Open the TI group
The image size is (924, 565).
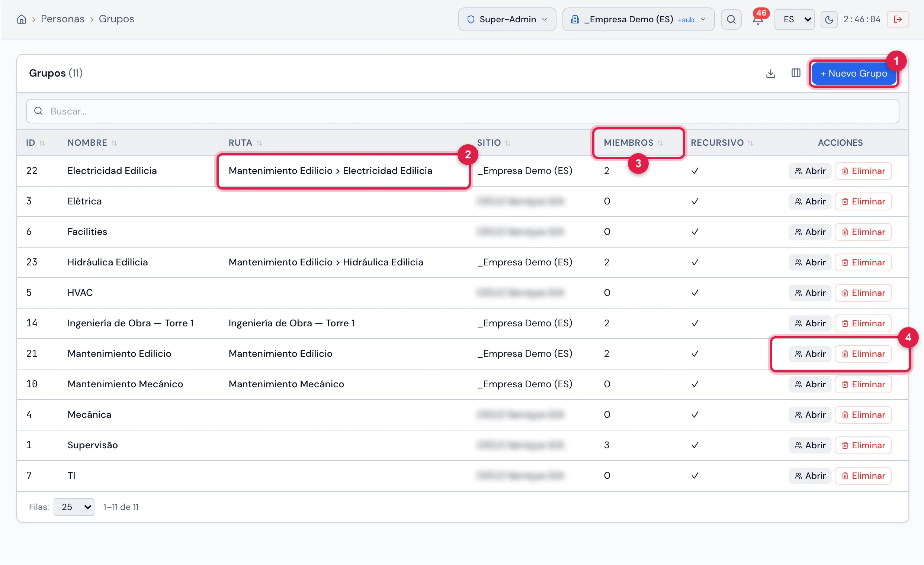[810, 476]
